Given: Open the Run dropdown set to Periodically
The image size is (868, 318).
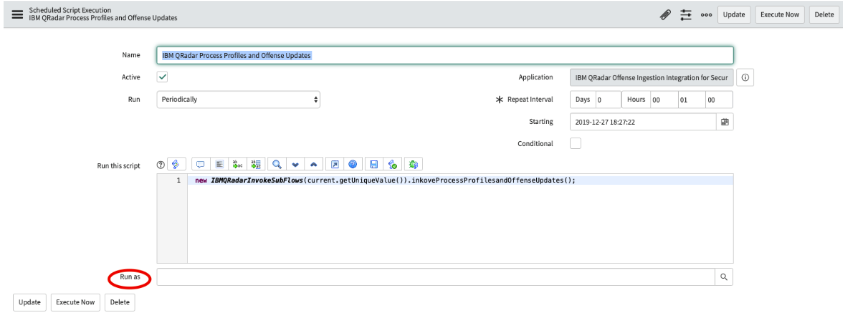Looking at the screenshot, I should [x=238, y=100].
